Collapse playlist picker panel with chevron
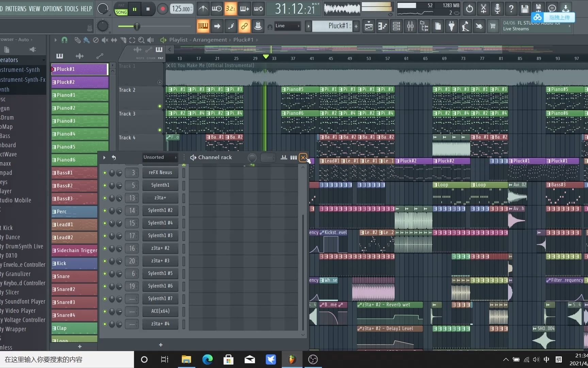588x368 pixels. point(169,49)
